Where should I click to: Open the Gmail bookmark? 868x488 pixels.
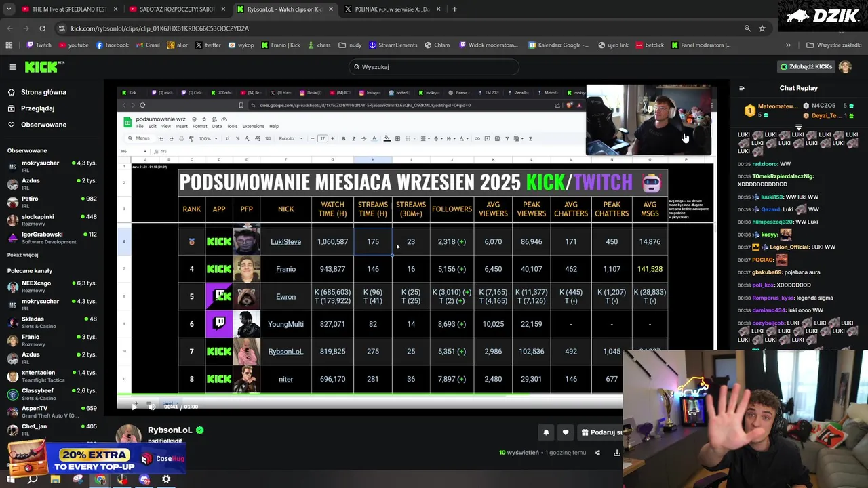coord(147,45)
